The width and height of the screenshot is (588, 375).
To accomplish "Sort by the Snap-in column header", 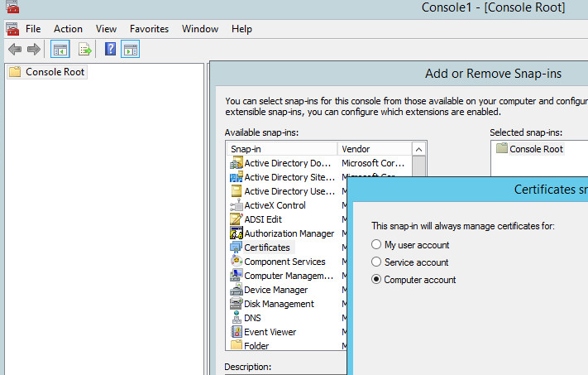I will (282, 149).
